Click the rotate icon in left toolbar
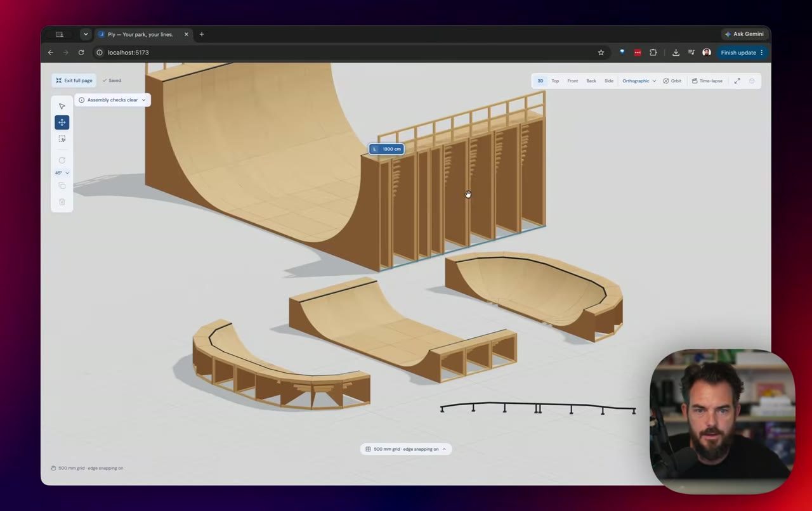812x511 pixels. [62, 160]
